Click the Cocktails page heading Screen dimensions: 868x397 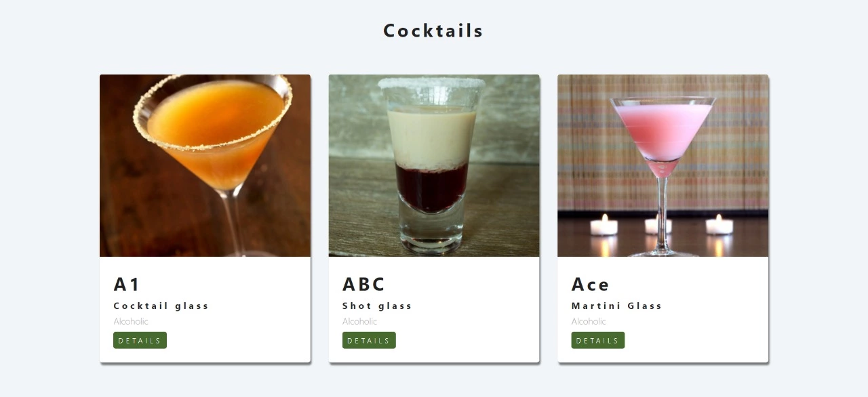(x=433, y=30)
